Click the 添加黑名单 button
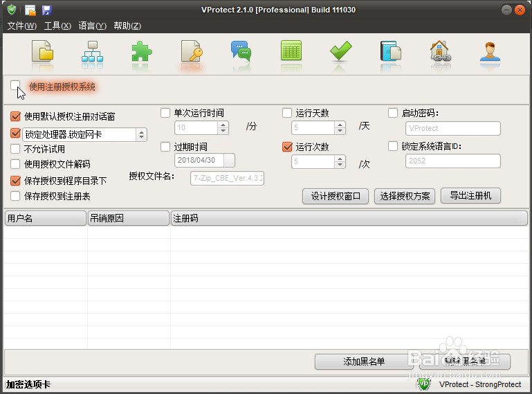532x394 pixels. (364, 361)
